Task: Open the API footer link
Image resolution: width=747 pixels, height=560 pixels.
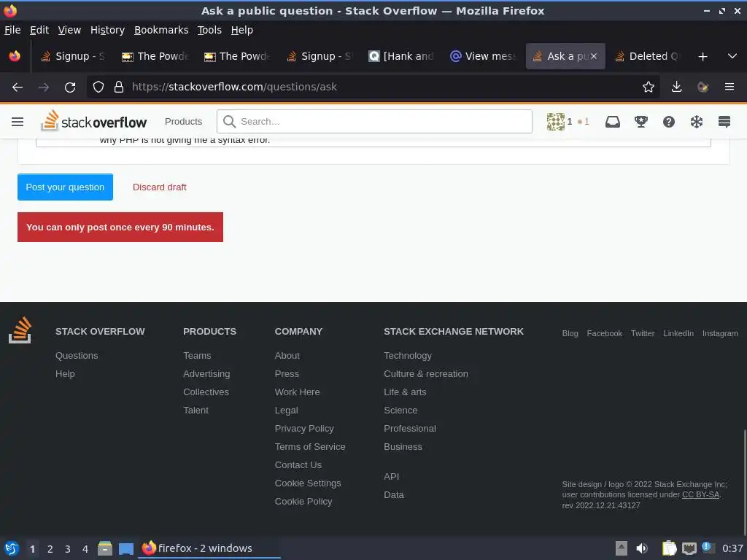Action: [391, 477]
